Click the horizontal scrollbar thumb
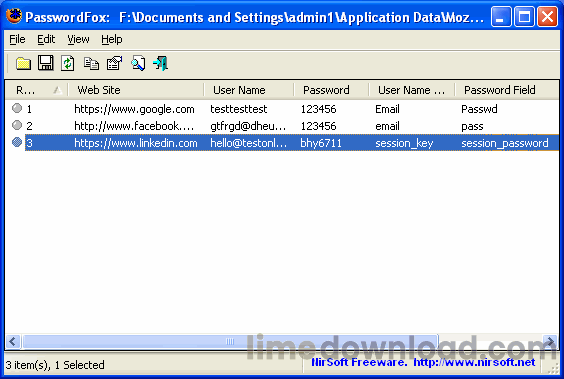 (230, 341)
